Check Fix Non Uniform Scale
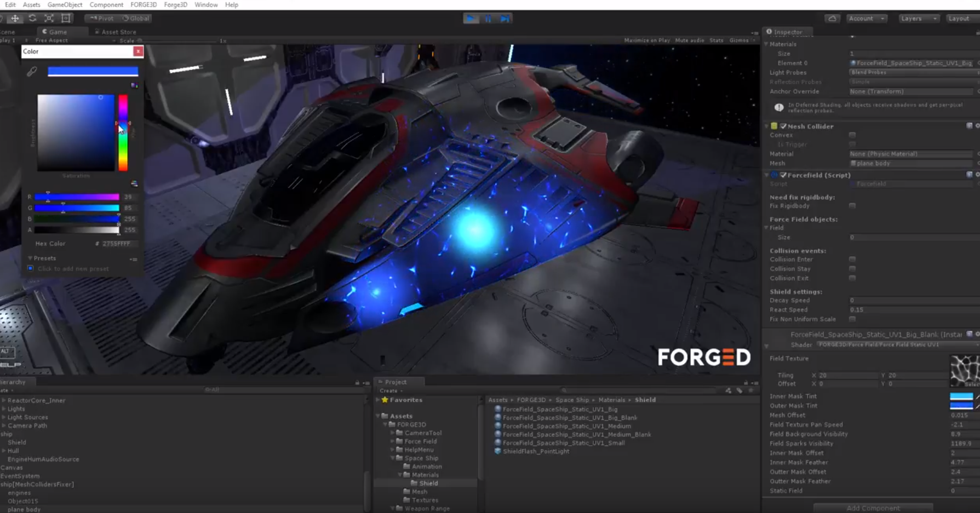Viewport: 980px width, 513px height. pos(852,319)
